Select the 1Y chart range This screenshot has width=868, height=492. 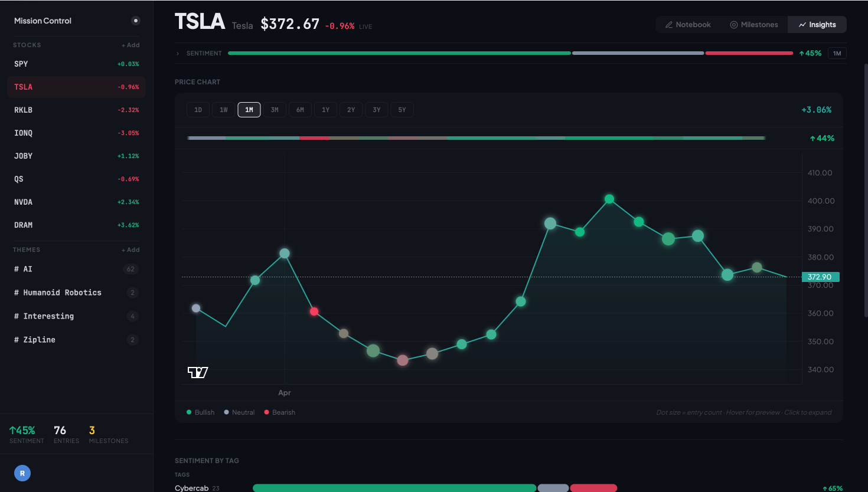coord(325,110)
